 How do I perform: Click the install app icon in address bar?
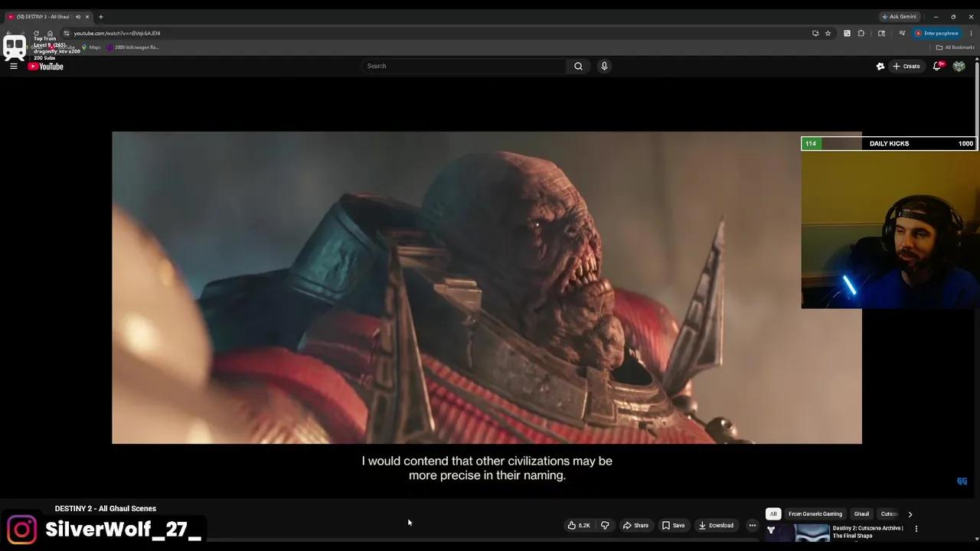tap(815, 34)
